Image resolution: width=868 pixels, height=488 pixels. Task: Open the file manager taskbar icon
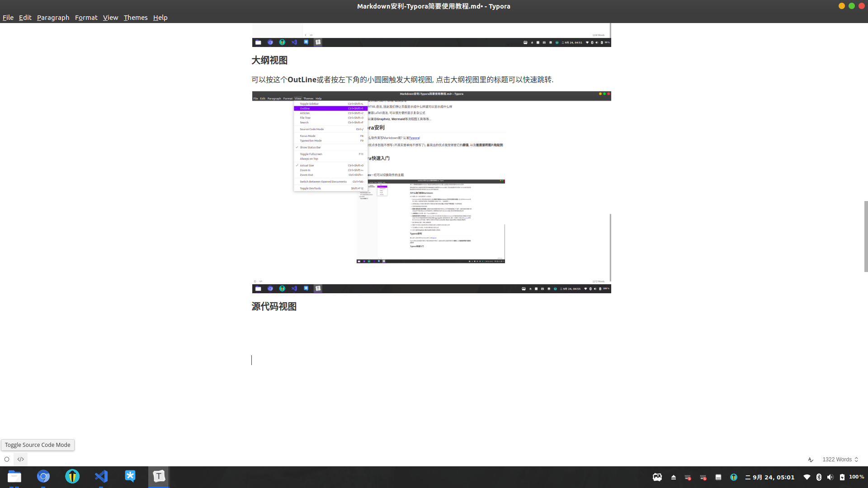(14, 476)
